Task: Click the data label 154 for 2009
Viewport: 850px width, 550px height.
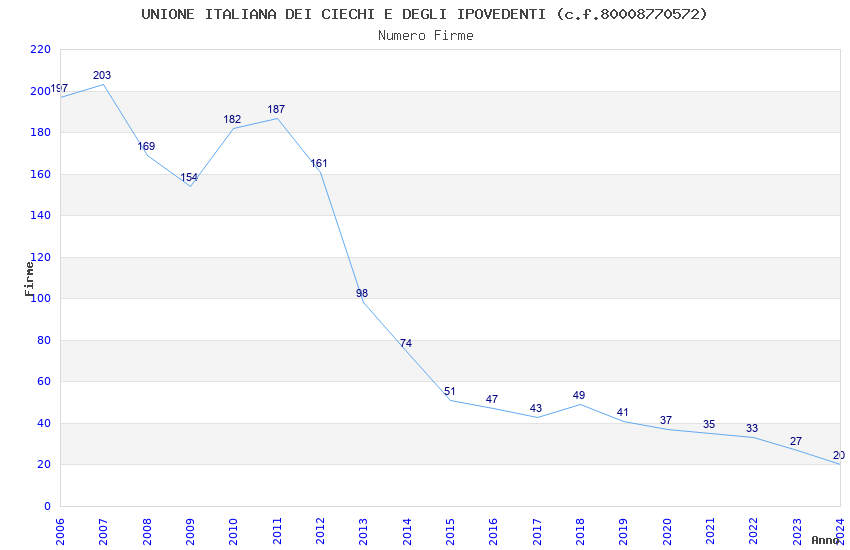Action: 189,177
